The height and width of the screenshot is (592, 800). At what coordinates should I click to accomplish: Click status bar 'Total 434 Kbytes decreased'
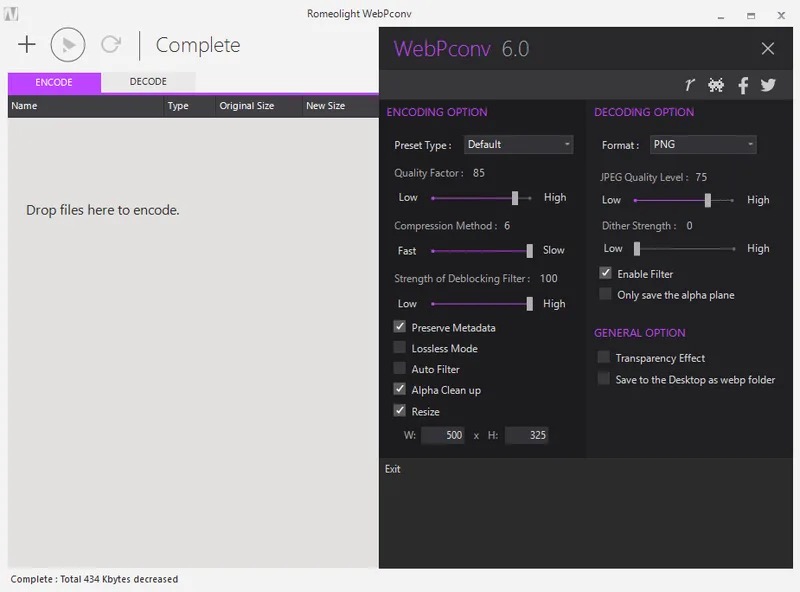pos(119,579)
